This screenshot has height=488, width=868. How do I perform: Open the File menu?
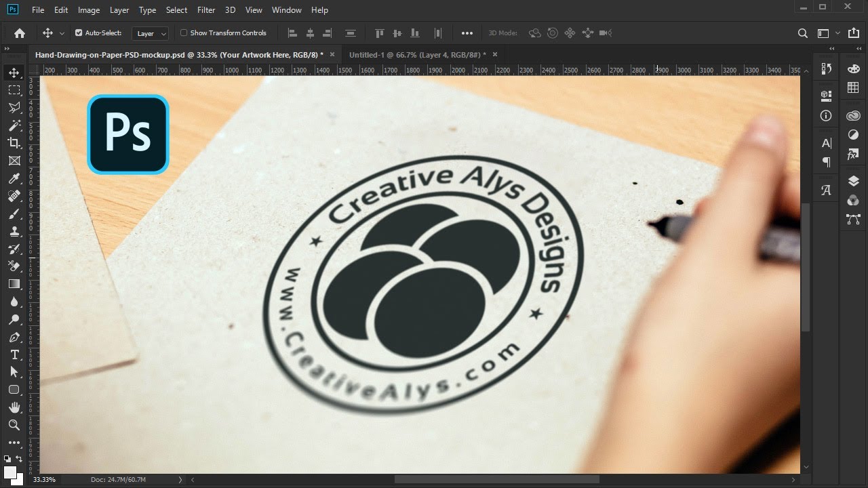(38, 10)
